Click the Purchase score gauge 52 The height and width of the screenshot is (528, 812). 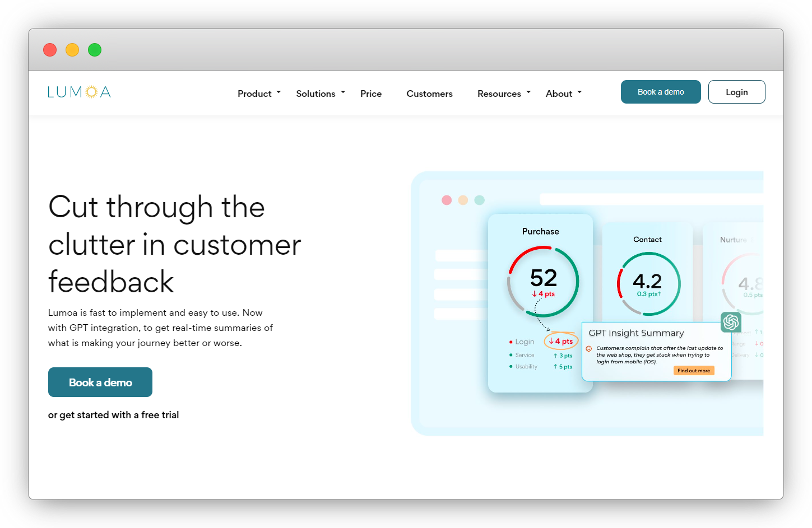tap(543, 282)
